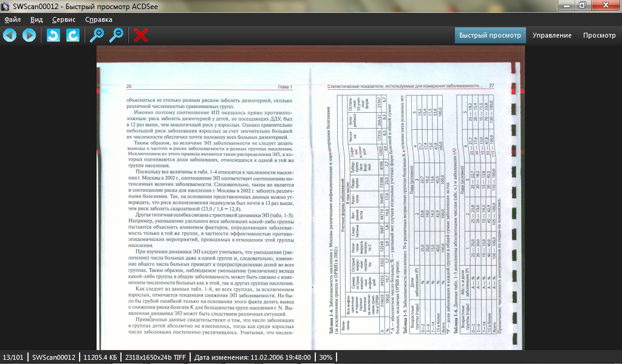Click the 13/101 image counter in status bar
The image size is (622, 364).
(13, 357)
